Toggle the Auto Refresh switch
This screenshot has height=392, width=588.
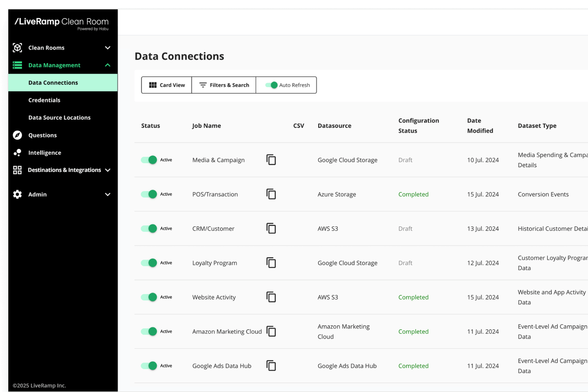coord(271,85)
